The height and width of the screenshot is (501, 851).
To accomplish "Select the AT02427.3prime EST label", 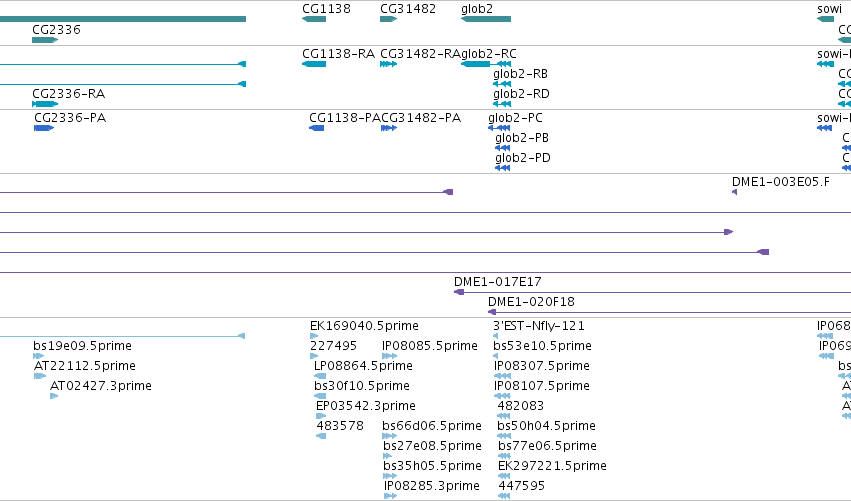I will [x=100, y=386].
